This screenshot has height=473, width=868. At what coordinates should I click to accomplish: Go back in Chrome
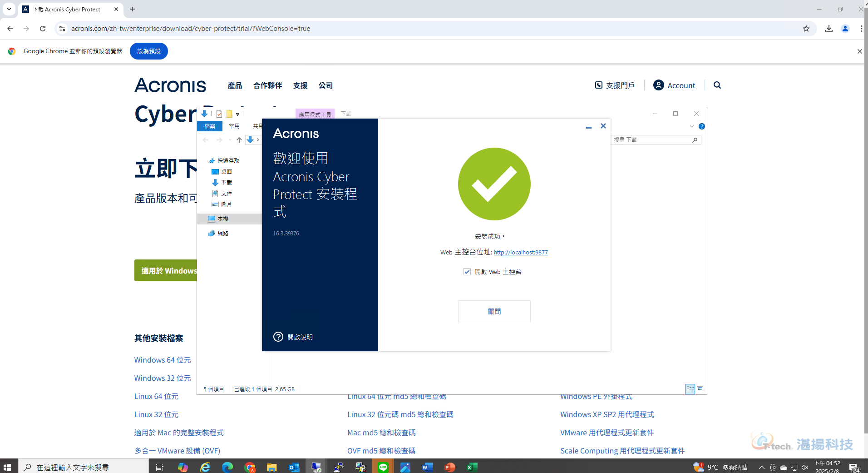(10, 29)
